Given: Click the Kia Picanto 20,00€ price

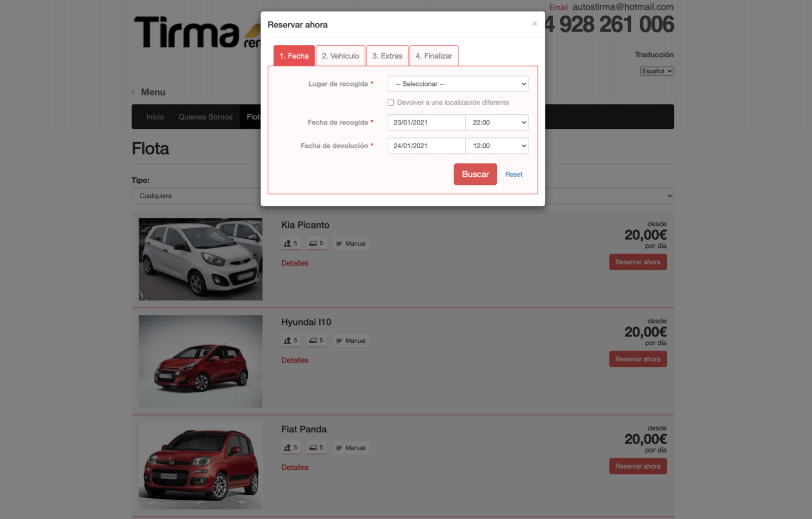Looking at the screenshot, I should coord(646,235).
